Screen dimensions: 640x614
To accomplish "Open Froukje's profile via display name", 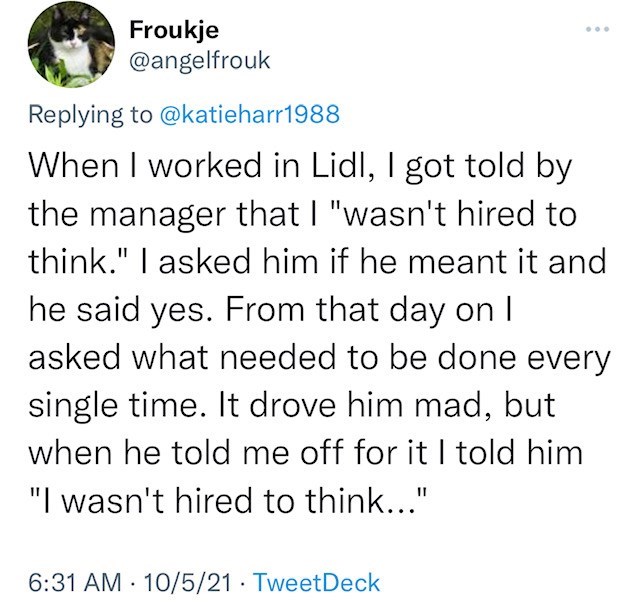I will click(x=167, y=30).
